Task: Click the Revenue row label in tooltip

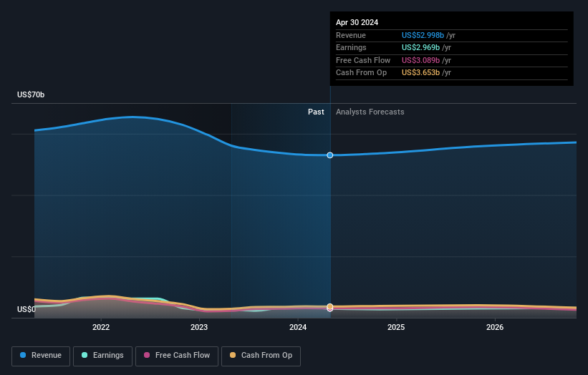Action: (x=351, y=35)
